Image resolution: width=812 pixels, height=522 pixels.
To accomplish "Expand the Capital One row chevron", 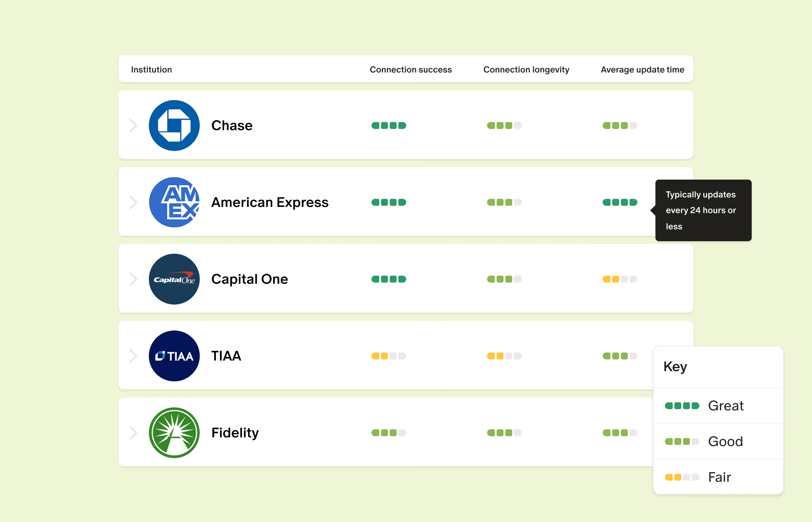I will click(133, 279).
